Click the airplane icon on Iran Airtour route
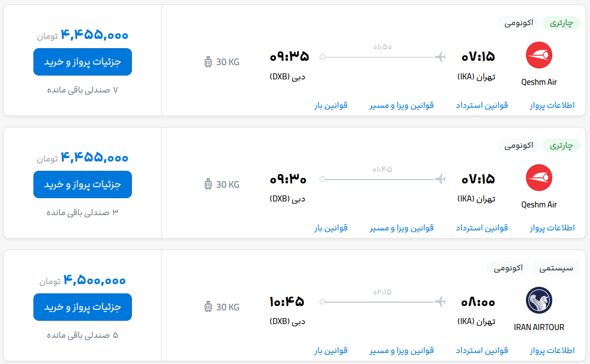The height and width of the screenshot is (364, 590). click(439, 302)
